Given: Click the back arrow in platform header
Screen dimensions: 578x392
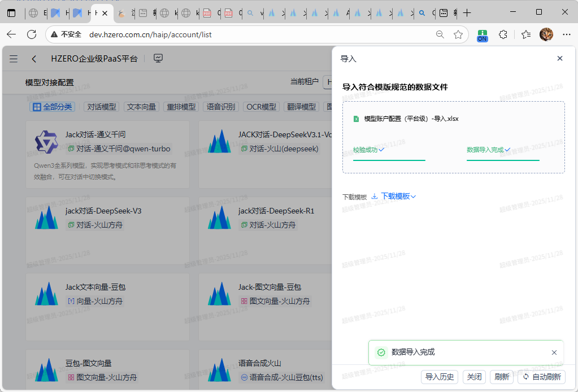Looking at the screenshot, I should pyautogui.click(x=34, y=59).
